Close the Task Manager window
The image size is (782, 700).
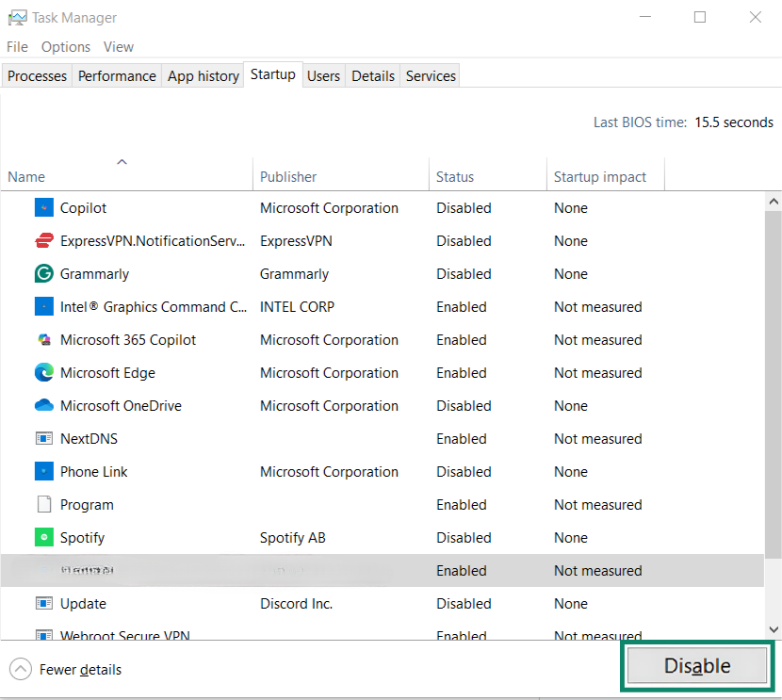tap(755, 17)
